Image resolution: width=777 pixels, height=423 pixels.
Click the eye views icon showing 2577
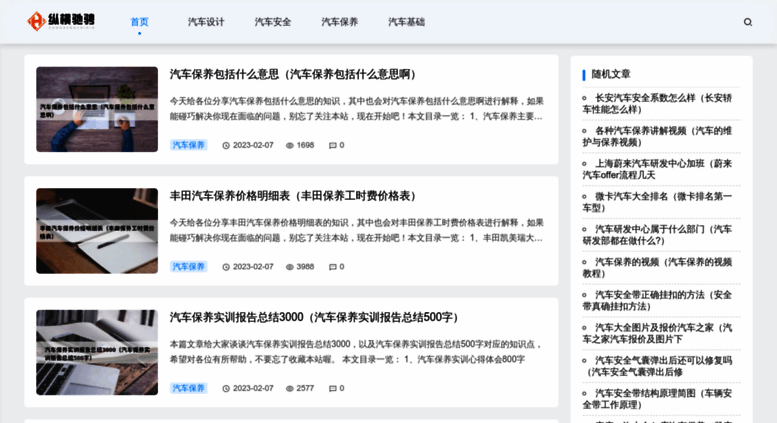coord(290,389)
